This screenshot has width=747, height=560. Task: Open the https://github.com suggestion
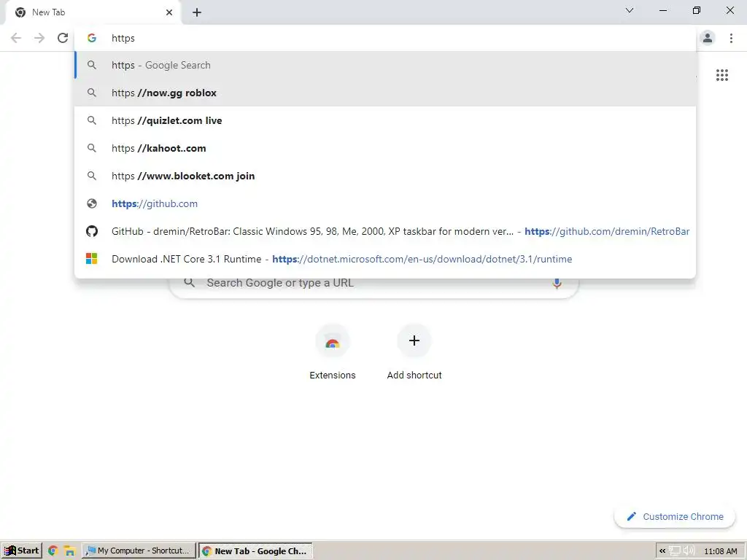point(385,203)
